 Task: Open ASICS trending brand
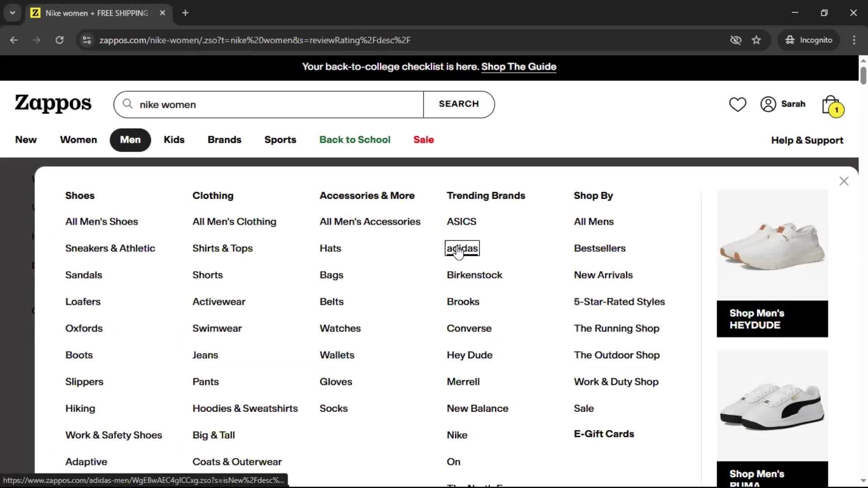pyautogui.click(x=462, y=221)
